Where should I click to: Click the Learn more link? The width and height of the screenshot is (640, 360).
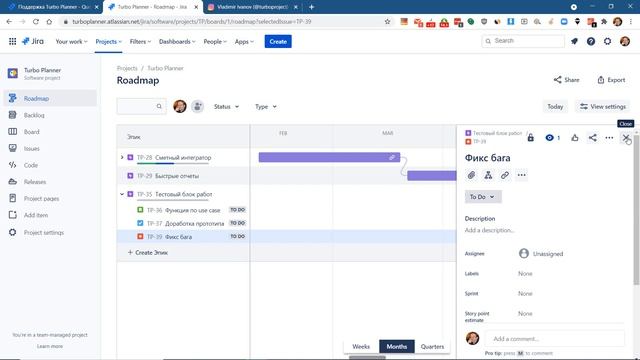(50, 346)
